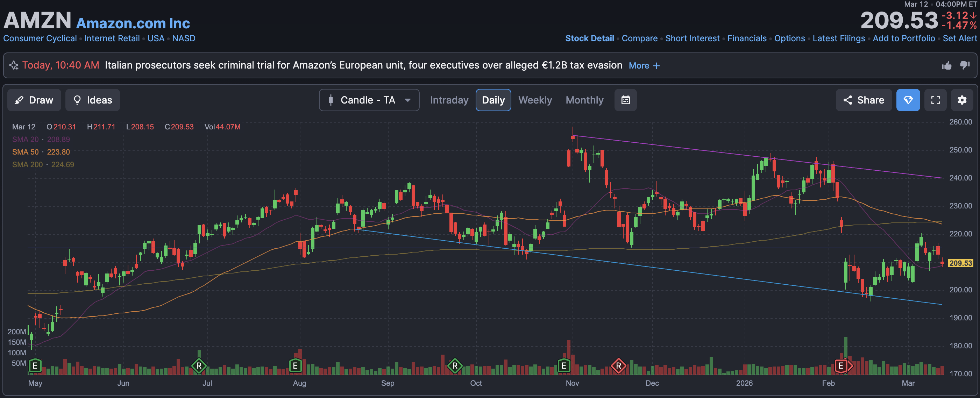Select the Intraday timeframe
The image size is (980, 398).
click(449, 100)
